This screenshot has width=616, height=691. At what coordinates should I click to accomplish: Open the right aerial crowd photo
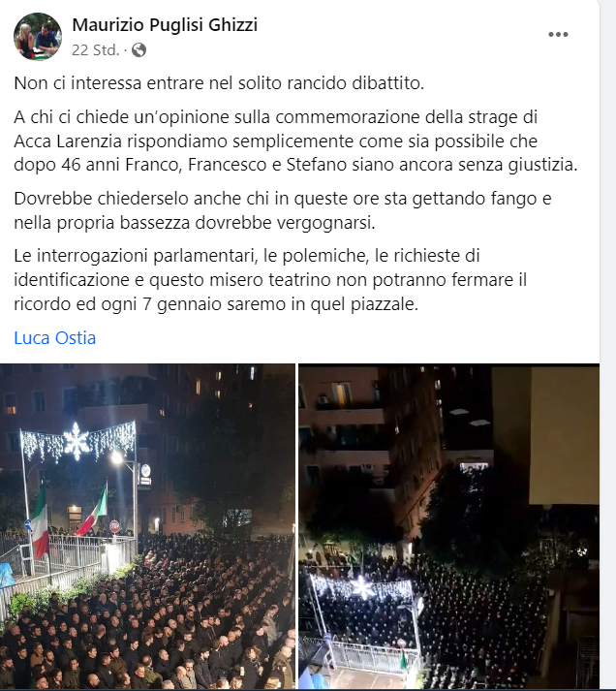point(448,526)
